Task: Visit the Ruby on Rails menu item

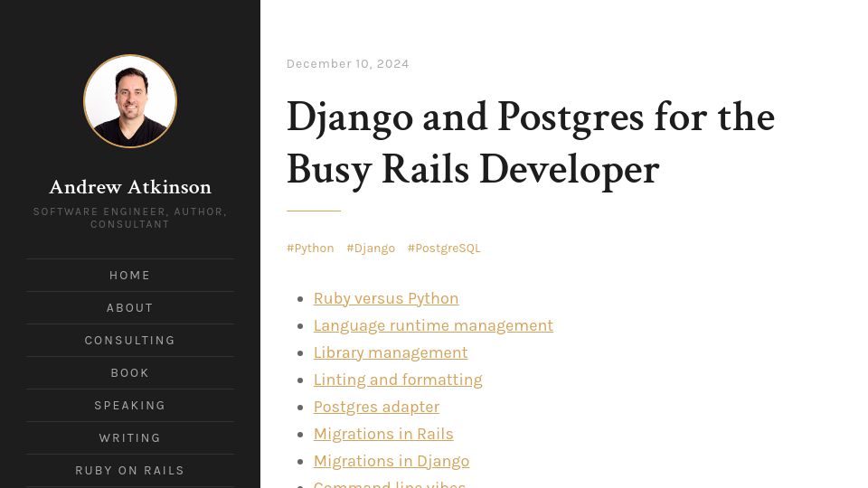Action: 130,471
